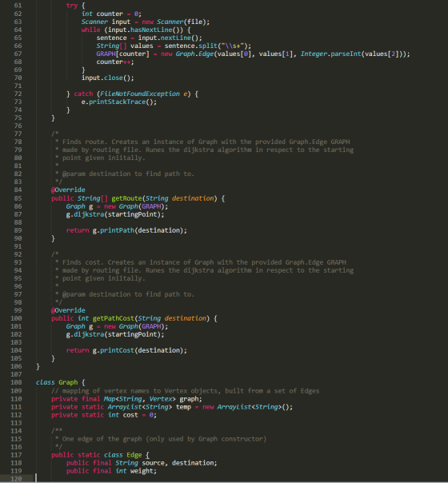Viewport: 448px width, 483px height.
Task: Click 'source, destination' fields on line 118
Action: (179, 463)
